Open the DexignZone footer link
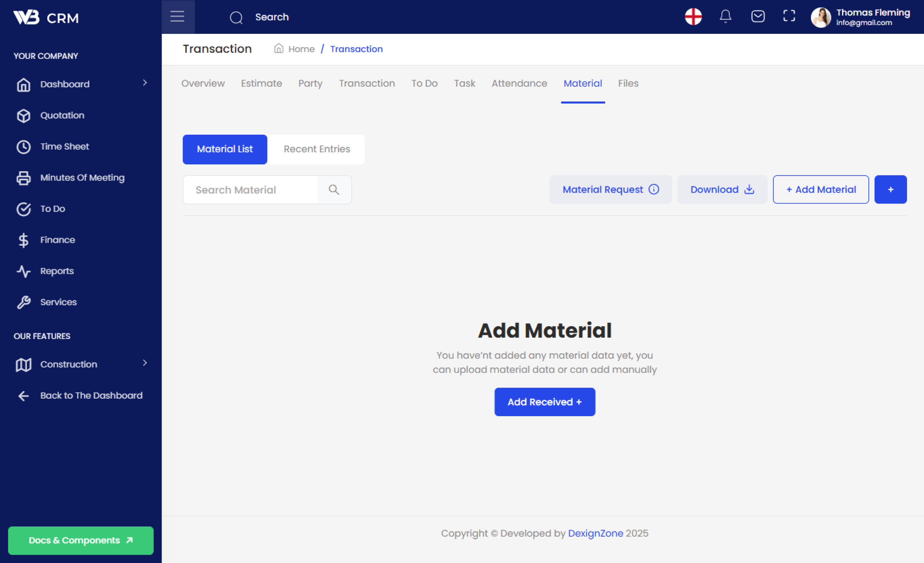The image size is (924, 563). coord(595,533)
